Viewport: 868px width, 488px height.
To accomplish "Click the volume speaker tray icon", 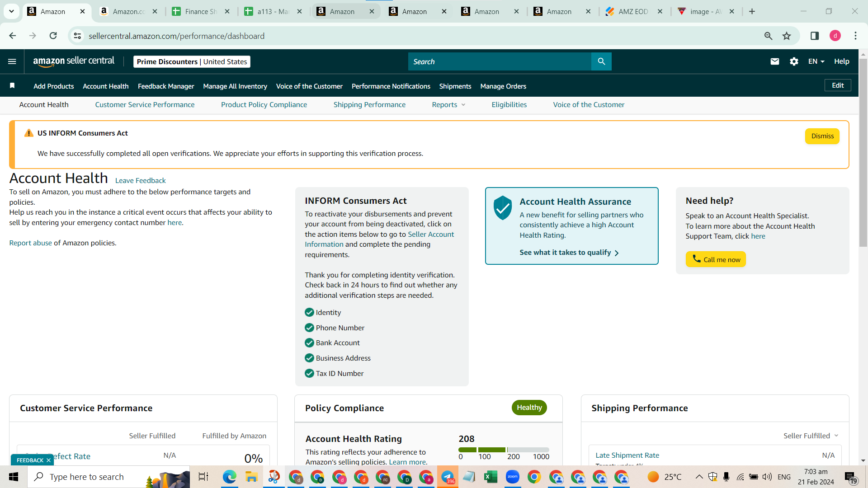I will tap(767, 477).
